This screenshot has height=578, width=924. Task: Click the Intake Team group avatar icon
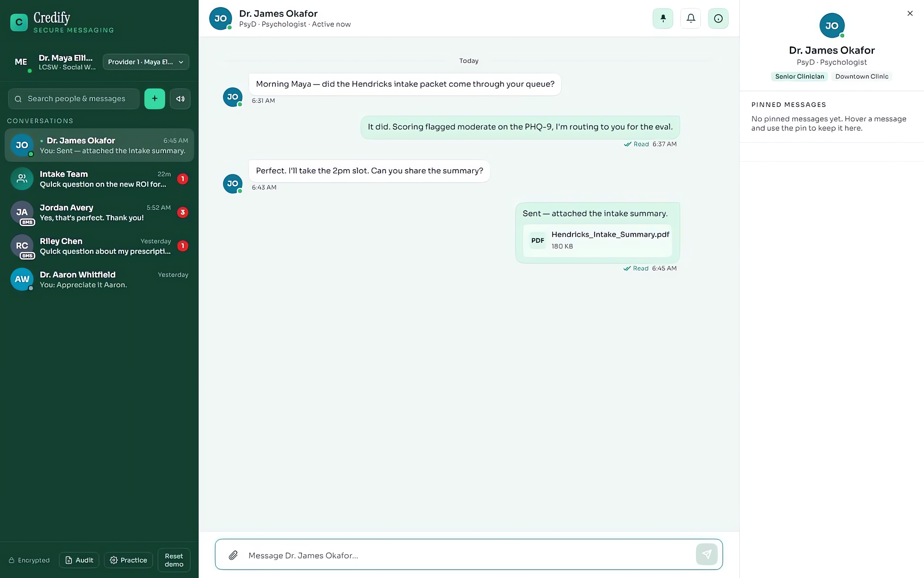click(22, 179)
